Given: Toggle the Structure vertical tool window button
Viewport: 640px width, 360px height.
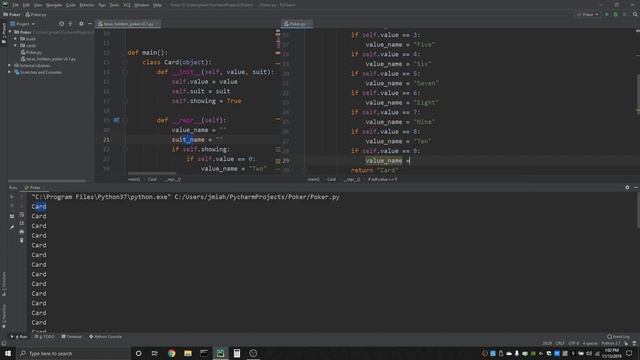Looking at the screenshot, I should point(4,284).
